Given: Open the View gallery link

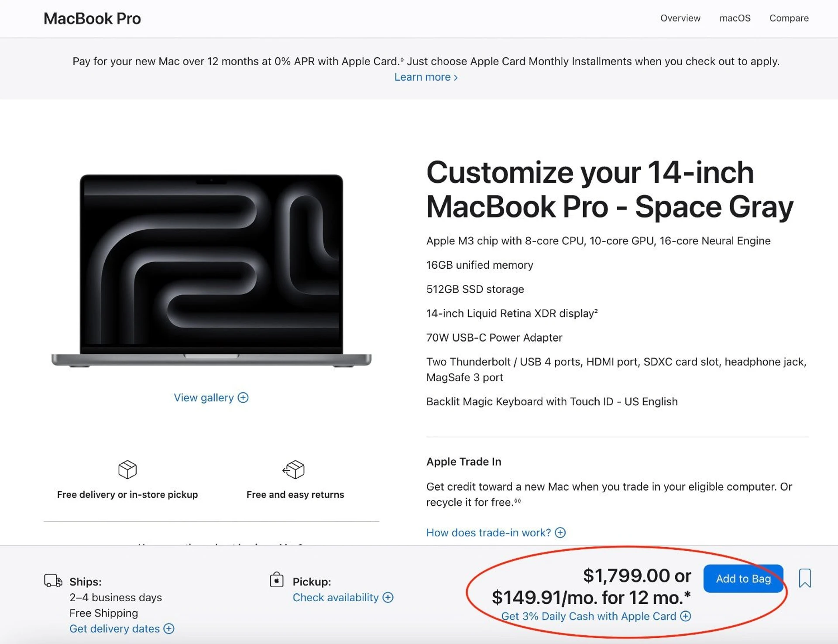Looking at the screenshot, I should pos(211,397).
